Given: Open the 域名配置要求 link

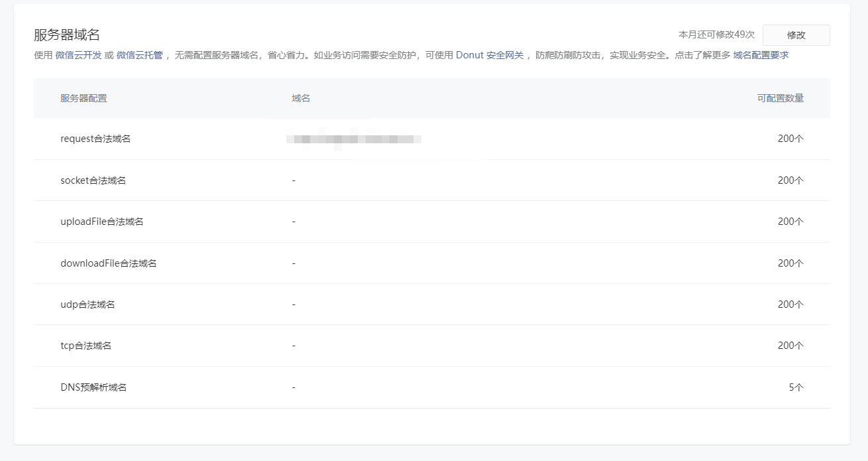Looking at the screenshot, I should coord(761,56).
